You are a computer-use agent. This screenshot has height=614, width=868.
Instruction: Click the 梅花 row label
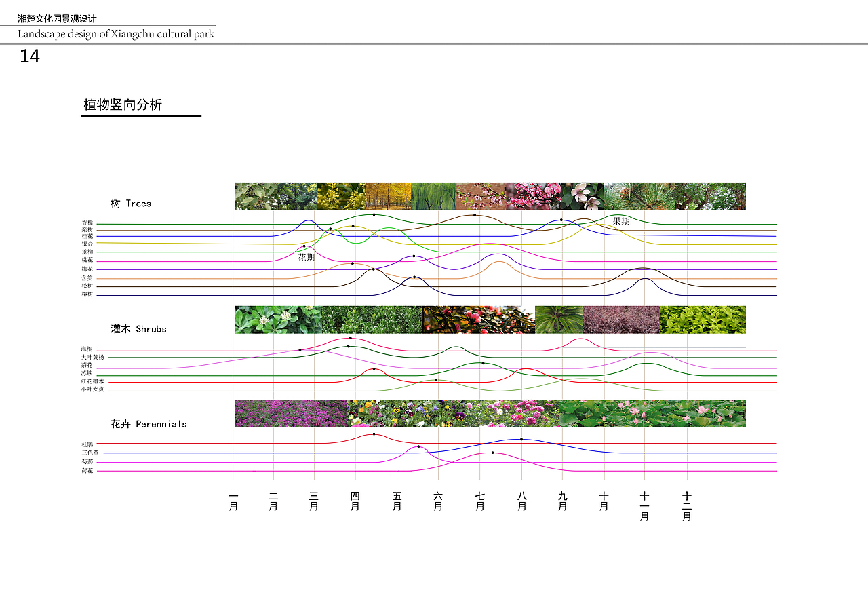(x=87, y=269)
